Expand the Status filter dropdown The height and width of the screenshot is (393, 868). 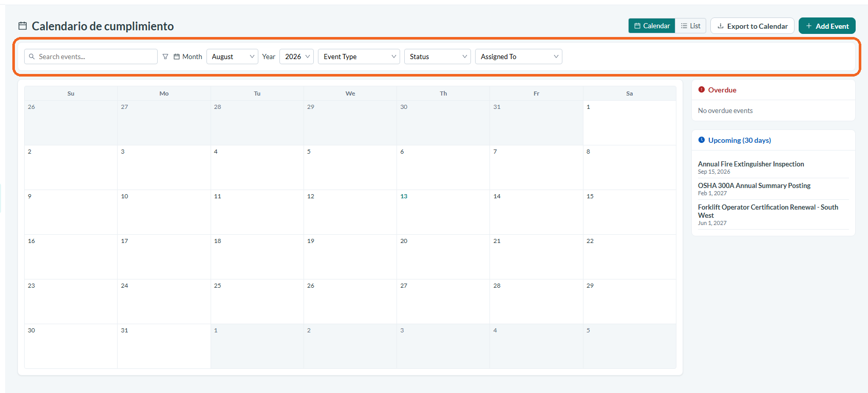(x=438, y=57)
